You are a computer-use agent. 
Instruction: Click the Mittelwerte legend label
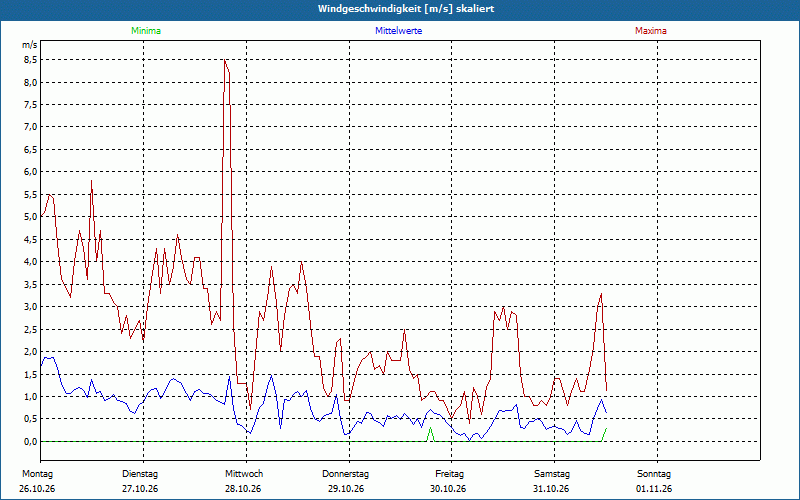[398, 31]
